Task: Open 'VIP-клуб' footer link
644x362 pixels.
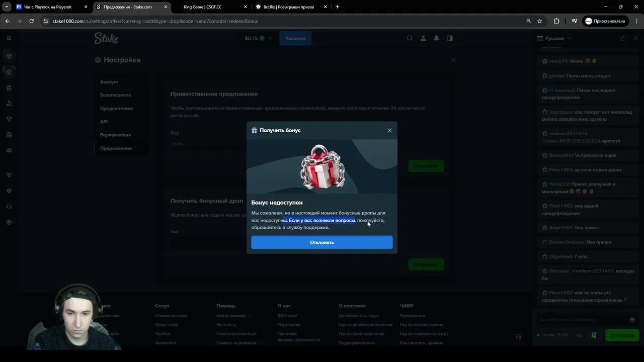Action: tap(287, 316)
